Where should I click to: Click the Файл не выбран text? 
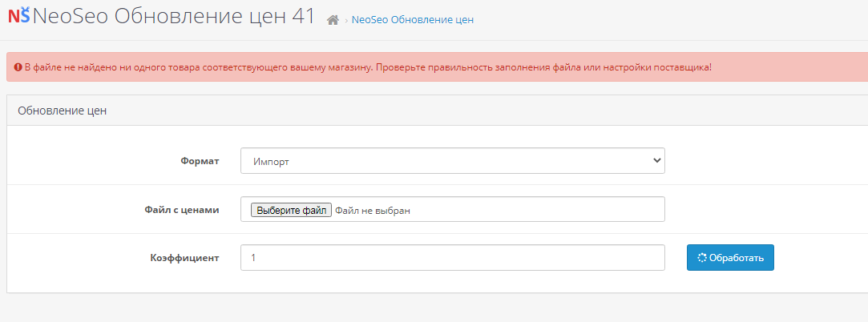[x=373, y=211]
